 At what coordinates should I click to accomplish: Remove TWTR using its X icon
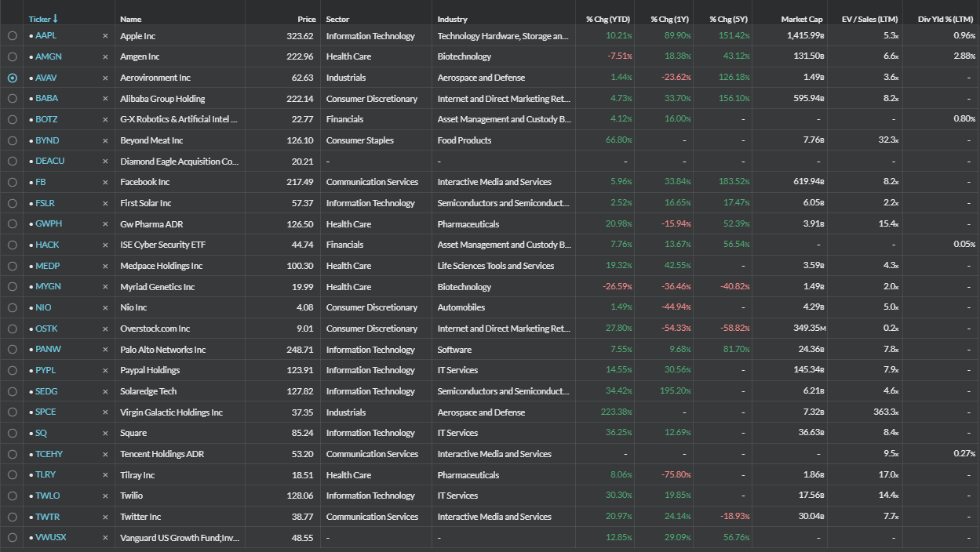click(105, 517)
